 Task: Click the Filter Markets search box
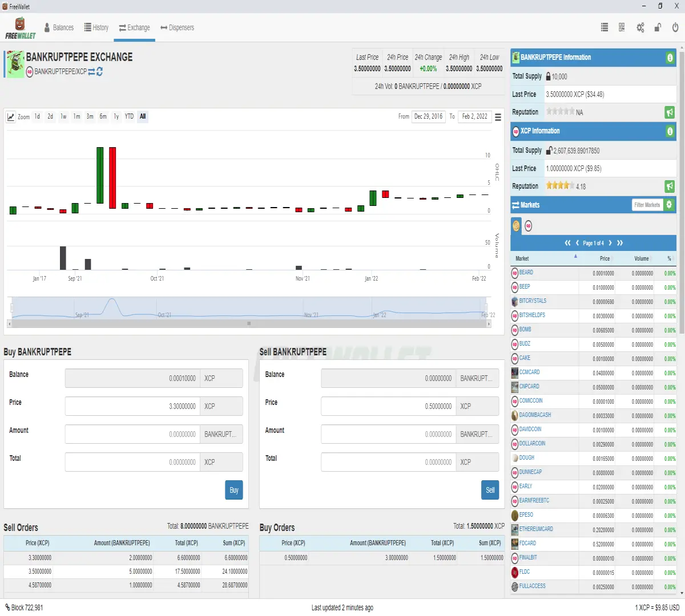pyautogui.click(x=647, y=205)
